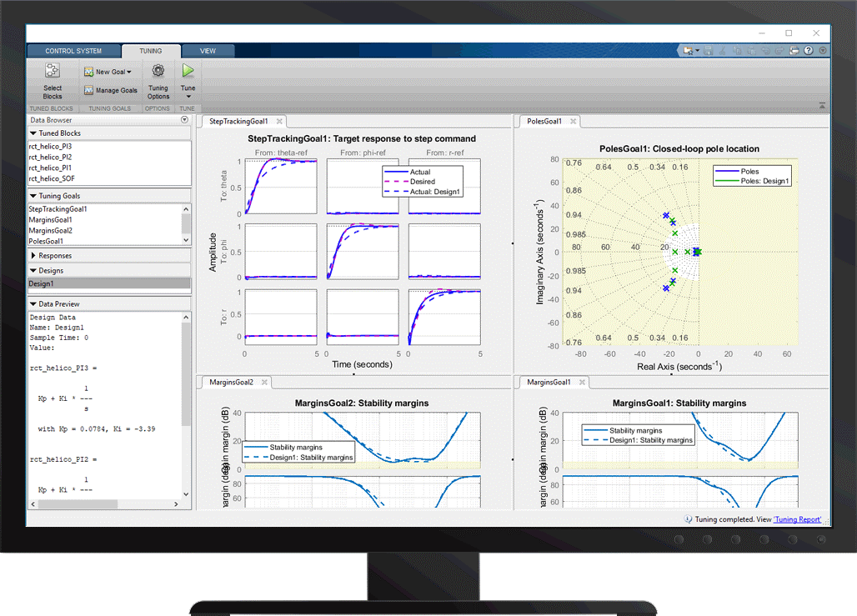Open the help question mark icon
Image resolution: width=857 pixels, height=616 pixels.
point(806,51)
